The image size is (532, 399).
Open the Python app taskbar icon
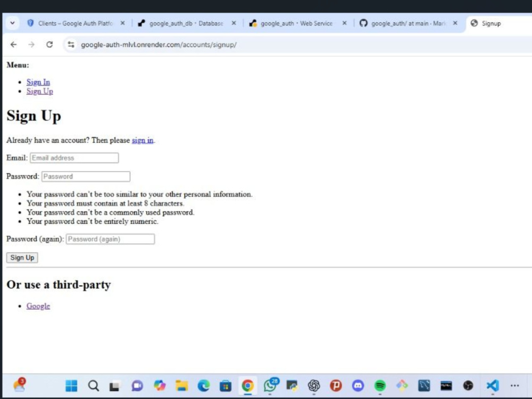point(292,385)
